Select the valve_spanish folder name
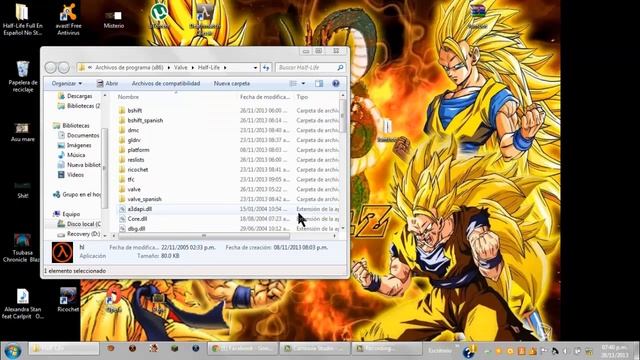The width and height of the screenshot is (640, 360). pyautogui.click(x=144, y=199)
